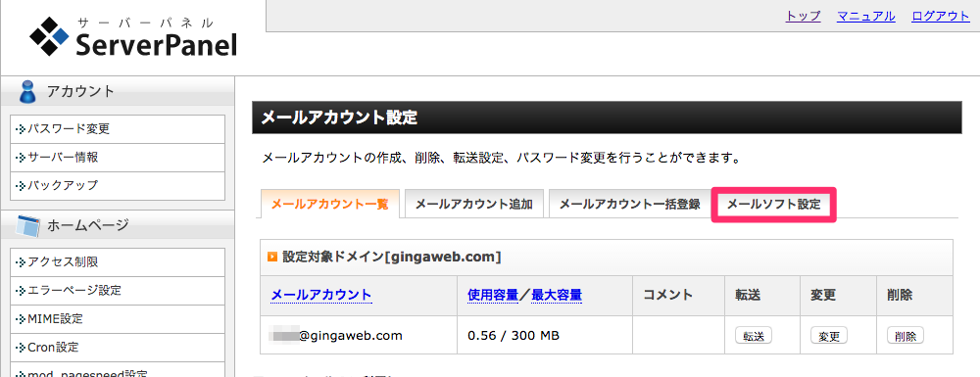Click the 0.56 / 300 MB capacity value
The image size is (980, 377).
[514, 336]
